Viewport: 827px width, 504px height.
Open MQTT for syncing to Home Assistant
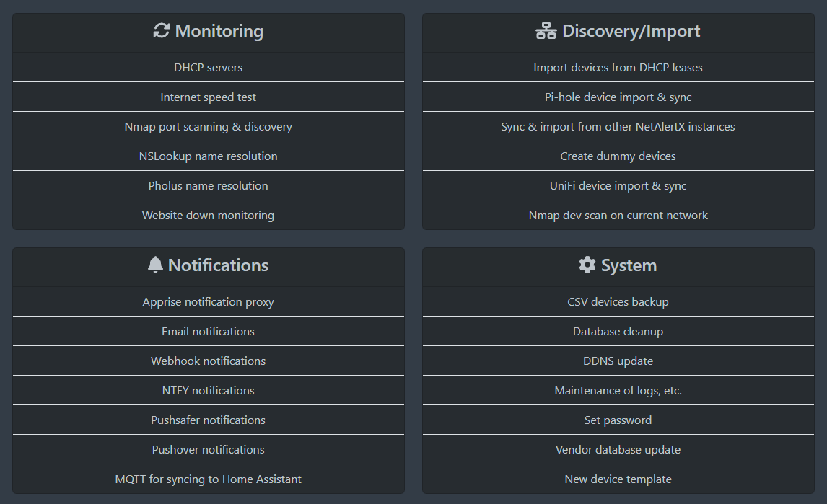(x=208, y=479)
